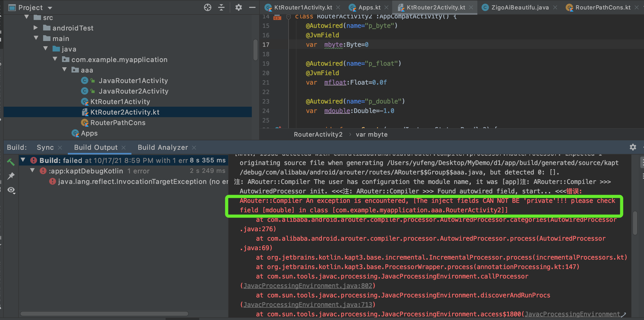Open the Build Output settings gear
The width and height of the screenshot is (644, 320).
pos(633,147)
